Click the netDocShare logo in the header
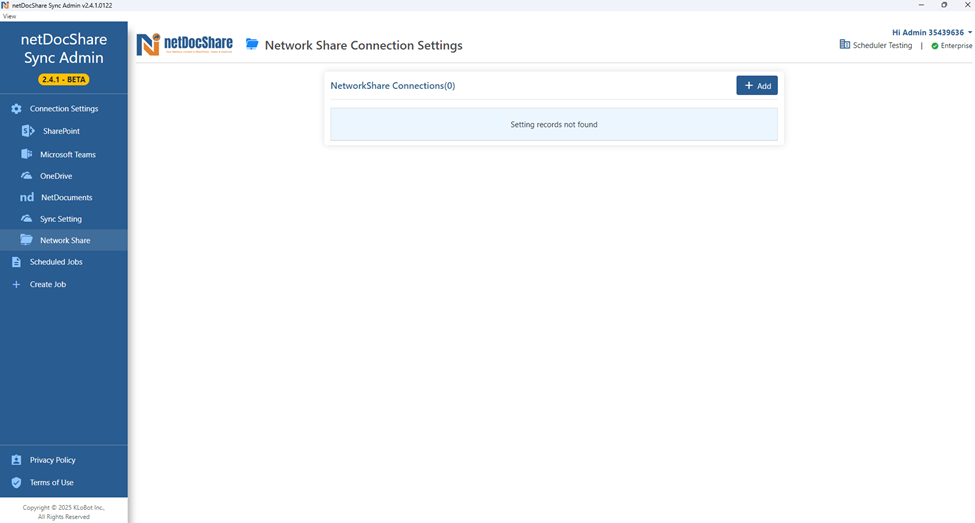Image resolution: width=975 pixels, height=523 pixels. coord(185,45)
